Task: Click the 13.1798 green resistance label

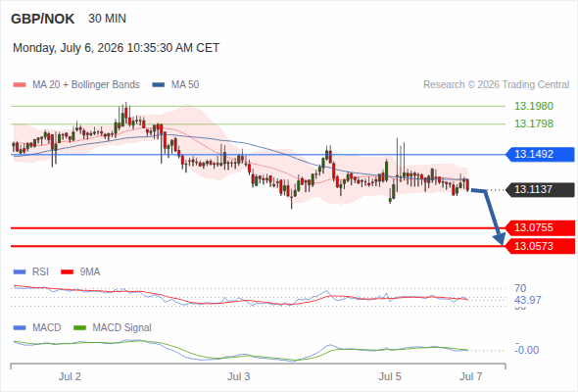Action: [534, 123]
